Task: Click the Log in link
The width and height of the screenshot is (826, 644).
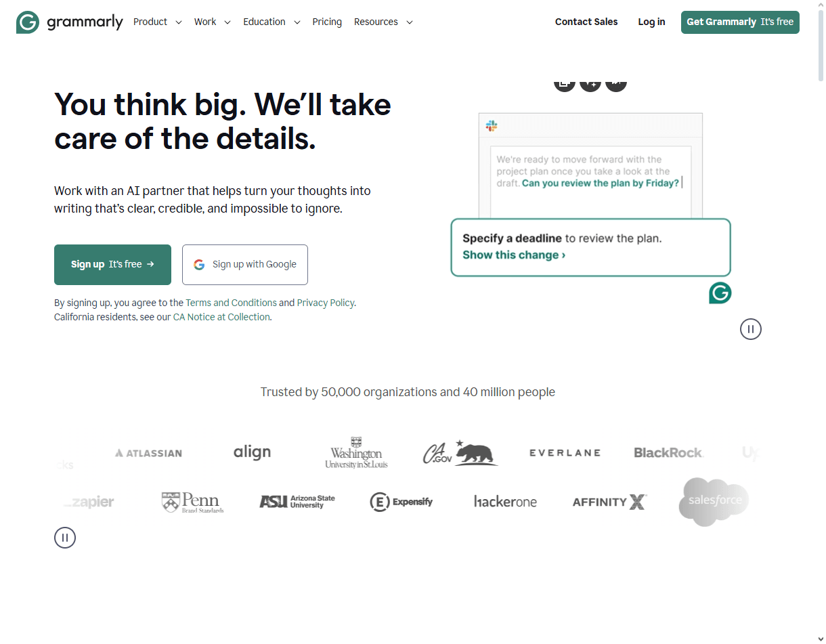Action: coord(651,22)
